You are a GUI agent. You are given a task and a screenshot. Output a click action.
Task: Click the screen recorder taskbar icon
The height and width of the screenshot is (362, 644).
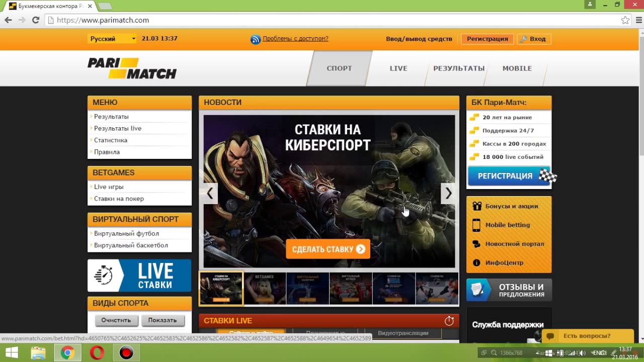(126, 353)
